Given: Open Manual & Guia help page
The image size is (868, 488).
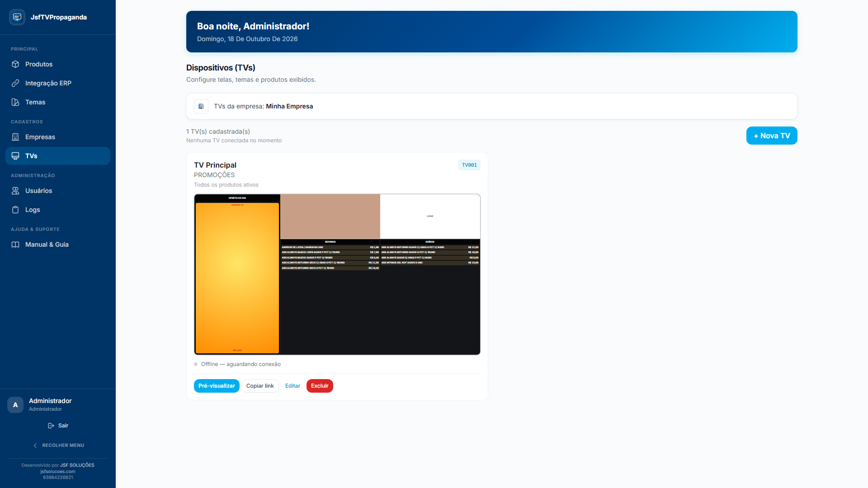Looking at the screenshot, I should click(58, 244).
